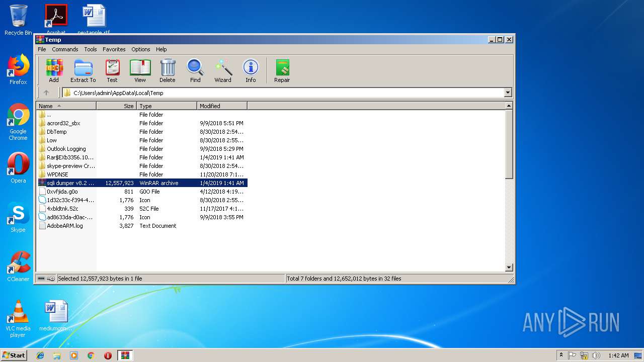Image resolution: width=644 pixels, height=362 pixels.
Task: Launch Firefox from desktop
Action: [x=18, y=69]
